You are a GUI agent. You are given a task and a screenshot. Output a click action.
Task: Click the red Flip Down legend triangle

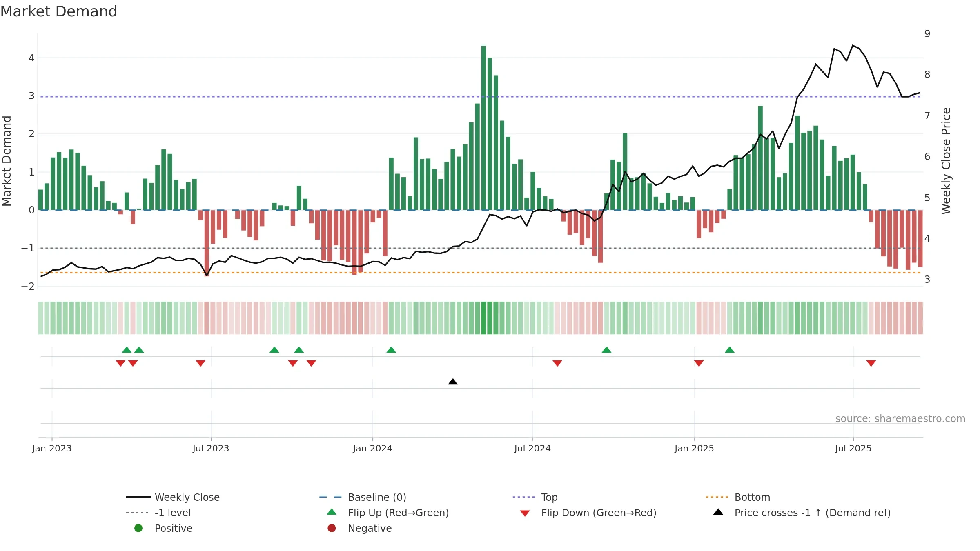[x=525, y=513]
